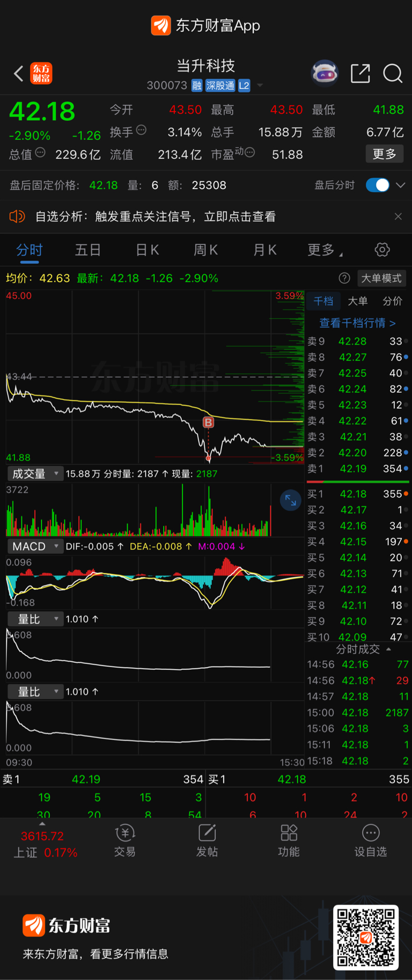Viewport: 412px width, 980px height.
Task: Open the 功能 functions grid
Action: [289, 840]
